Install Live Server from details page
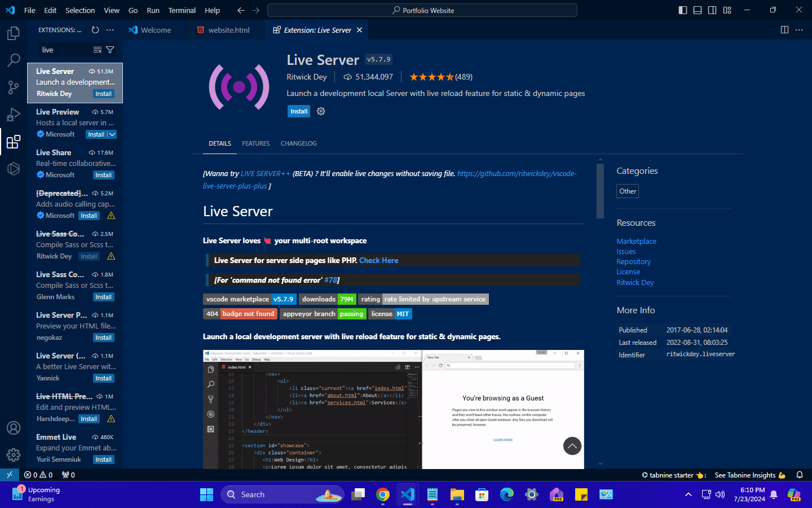812x508 pixels. coord(299,111)
